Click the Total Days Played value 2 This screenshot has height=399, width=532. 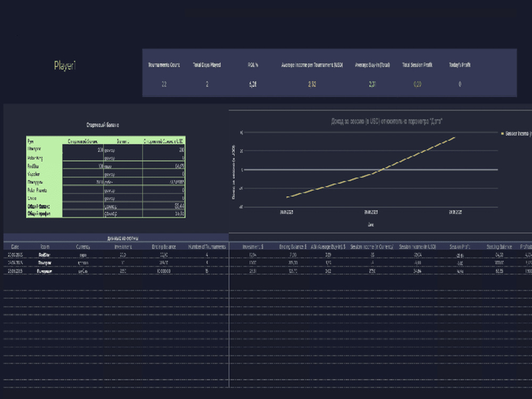(207, 84)
